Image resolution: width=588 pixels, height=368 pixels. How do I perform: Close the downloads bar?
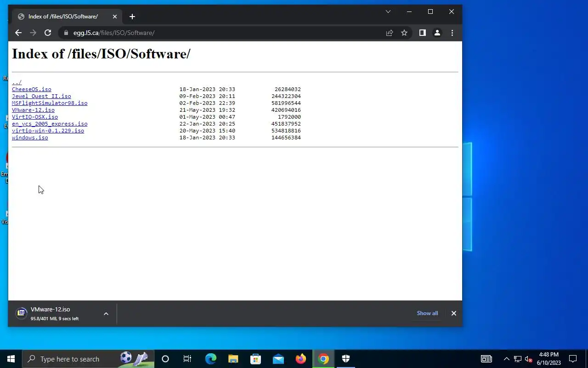(454, 313)
